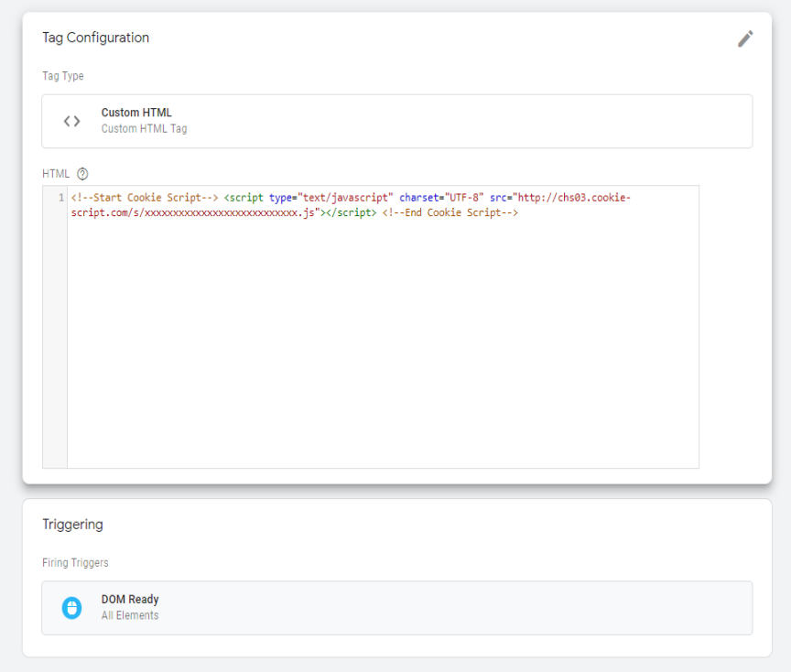This screenshot has height=672, width=791.
Task: Click the Tag Configuration heading
Action: [x=96, y=38]
